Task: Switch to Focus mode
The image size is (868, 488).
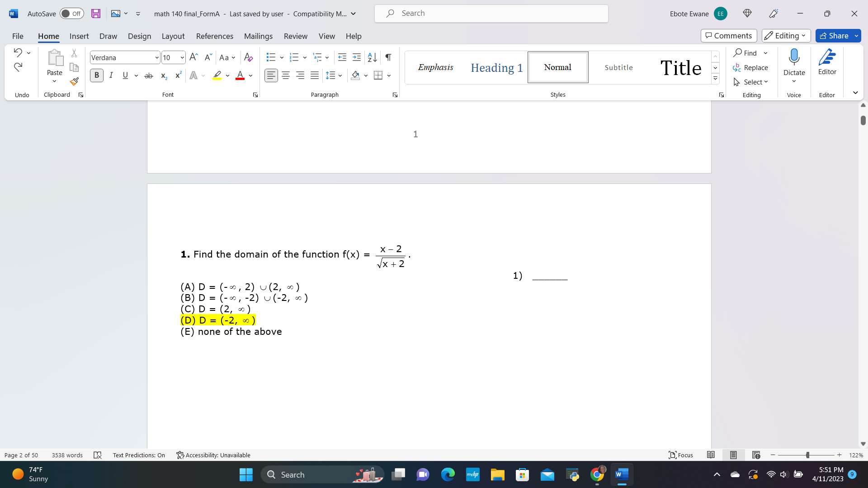Action: click(680, 455)
